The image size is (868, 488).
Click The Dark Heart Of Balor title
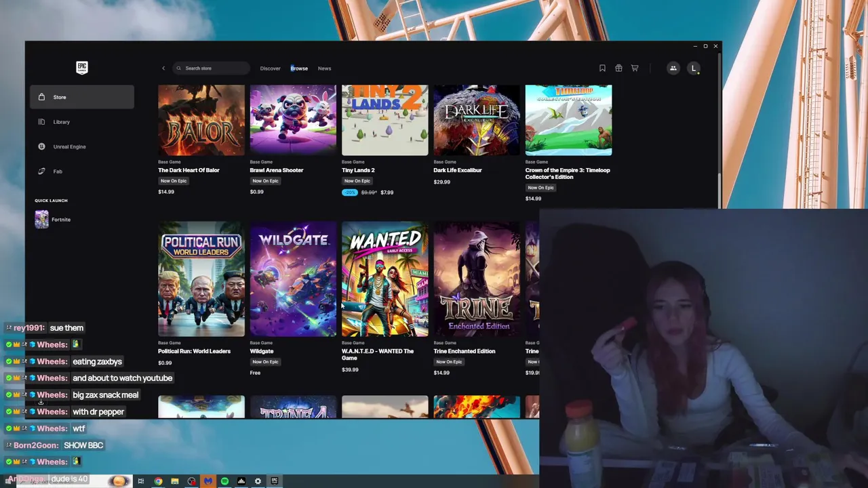coord(189,170)
